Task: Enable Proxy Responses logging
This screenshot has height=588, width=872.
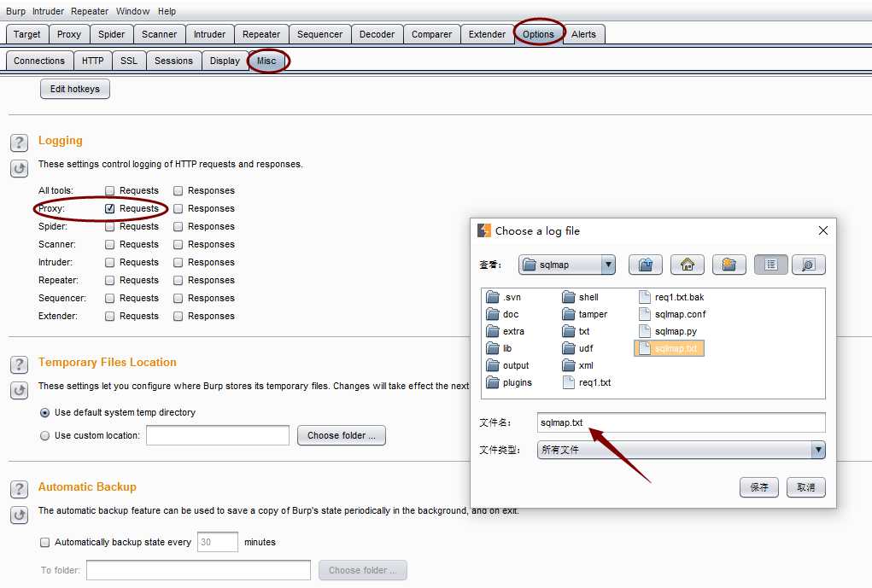Action: 178,208
